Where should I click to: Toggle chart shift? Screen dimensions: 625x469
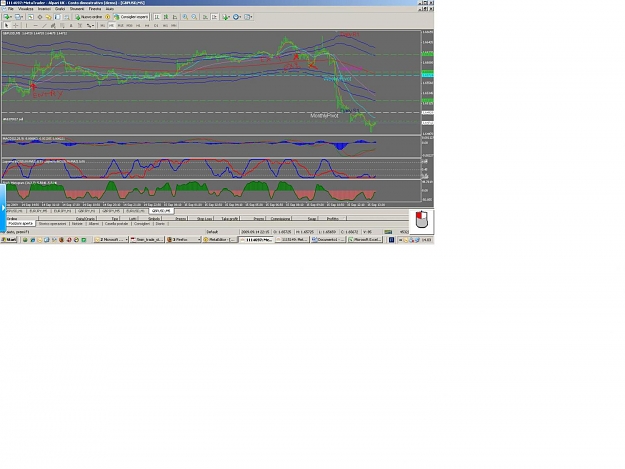click(x=214, y=17)
